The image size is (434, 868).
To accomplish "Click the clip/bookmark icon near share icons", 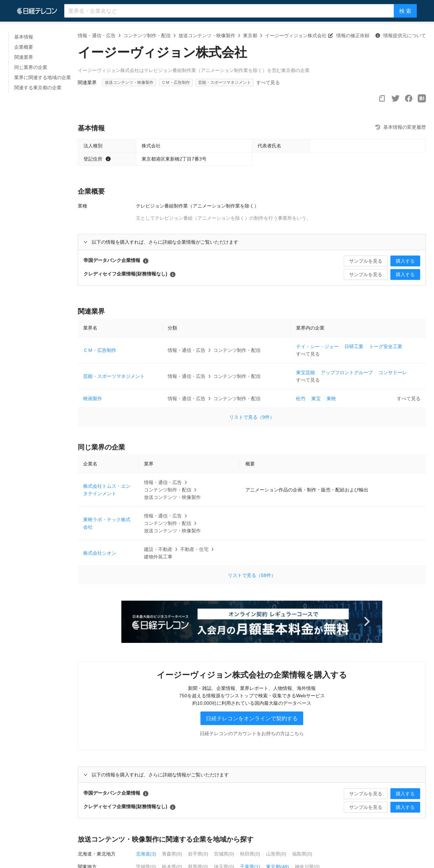I will pyautogui.click(x=382, y=98).
